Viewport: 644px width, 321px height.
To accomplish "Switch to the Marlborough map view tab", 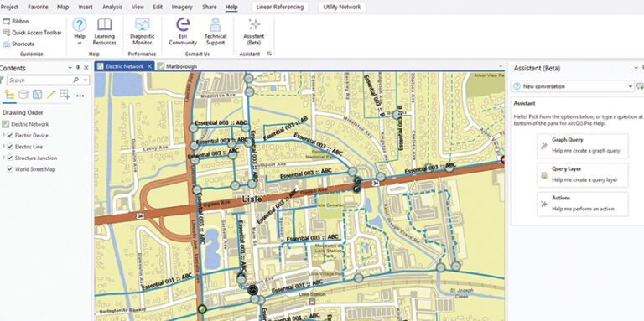I will pos(178,66).
